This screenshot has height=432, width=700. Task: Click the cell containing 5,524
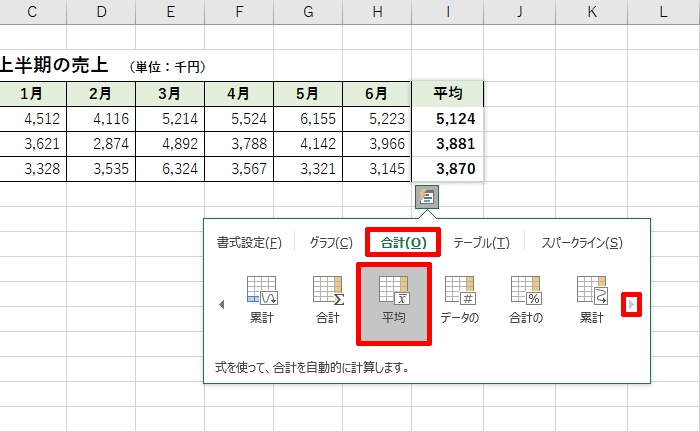click(x=239, y=119)
